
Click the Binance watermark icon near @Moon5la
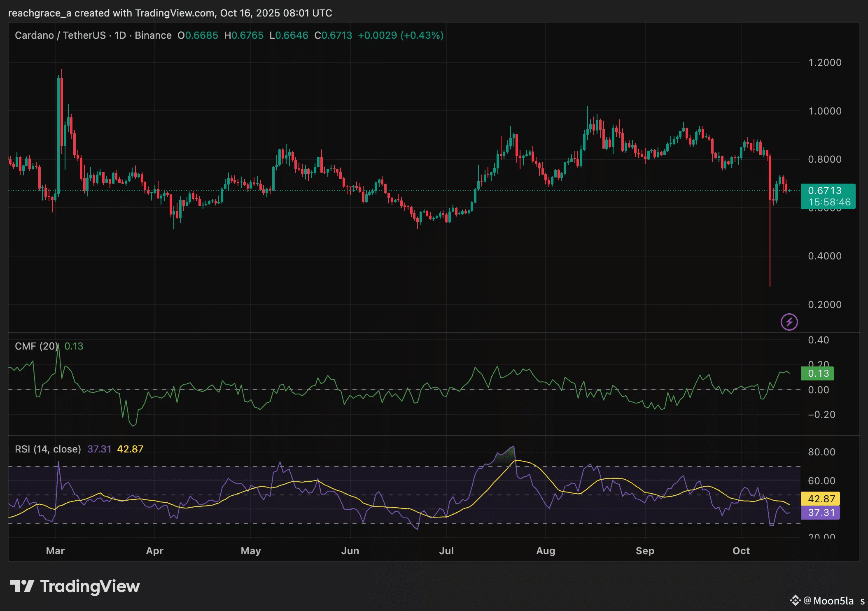click(795, 600)
